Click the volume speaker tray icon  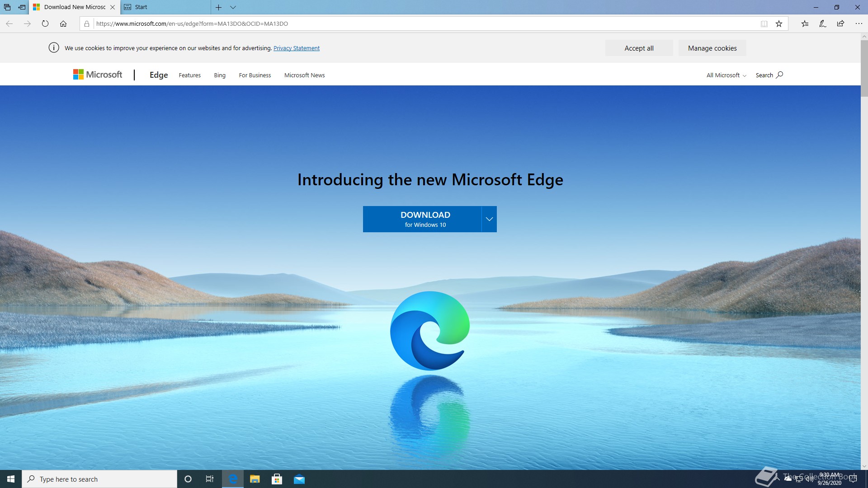click(x=809, y=479)
